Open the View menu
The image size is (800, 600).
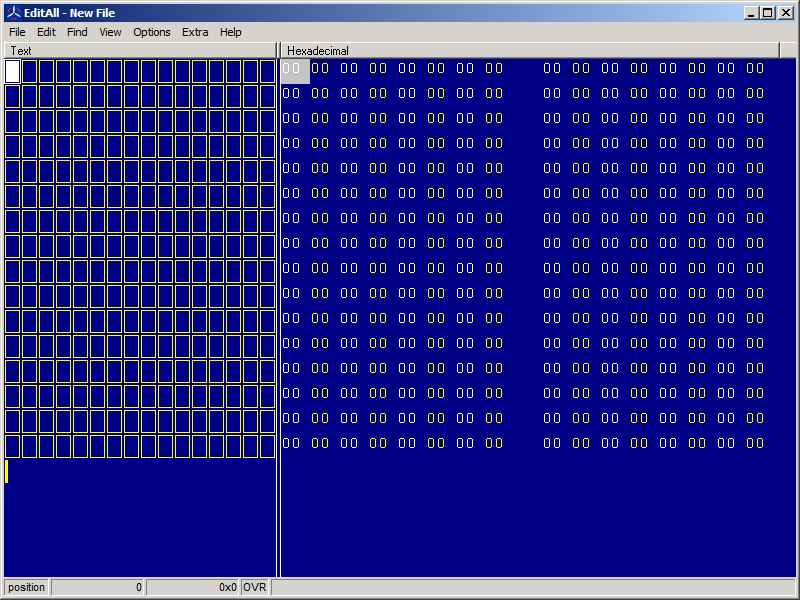[x=110, y=32]
